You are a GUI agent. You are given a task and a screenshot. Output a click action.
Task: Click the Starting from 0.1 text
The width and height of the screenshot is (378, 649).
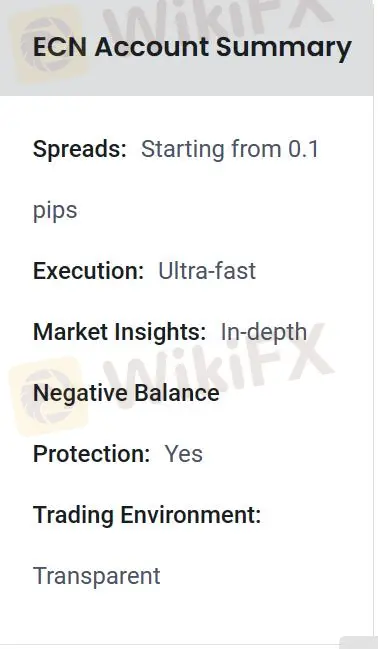pos(230,149)
